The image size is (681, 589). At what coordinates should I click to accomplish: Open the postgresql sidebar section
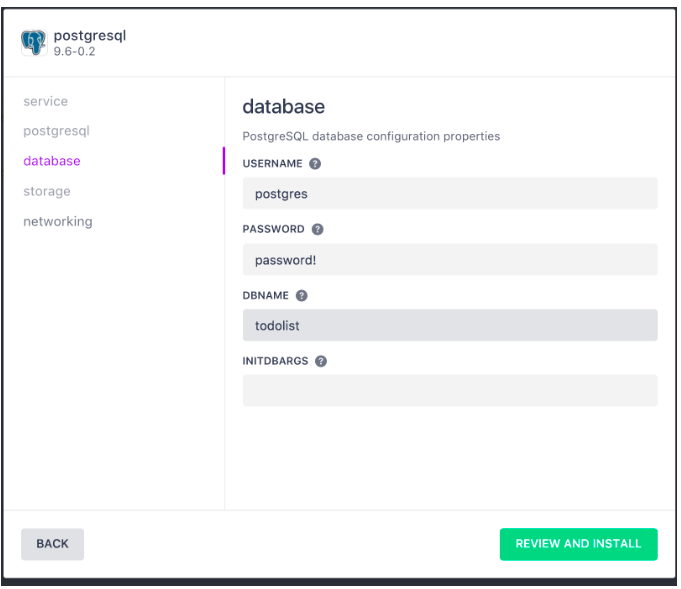(56, 131)
